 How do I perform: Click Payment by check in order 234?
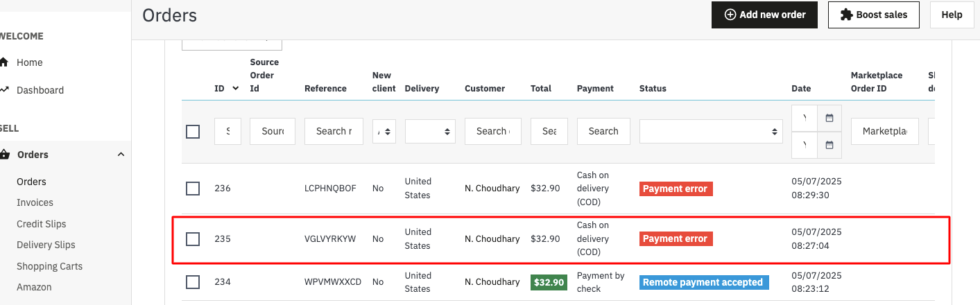pyautogui.click(x=601, y=282)
